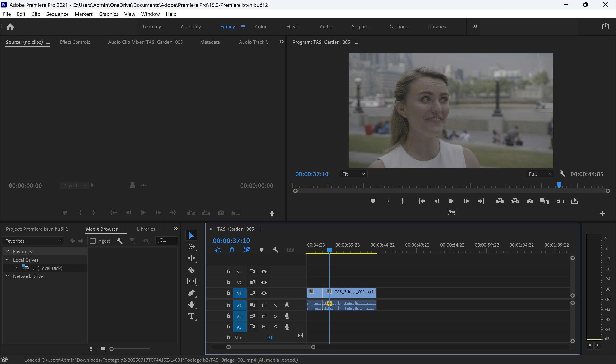616x364 pixels.
Task: Open the Sequence menu
Action: (x=57, y=14)
